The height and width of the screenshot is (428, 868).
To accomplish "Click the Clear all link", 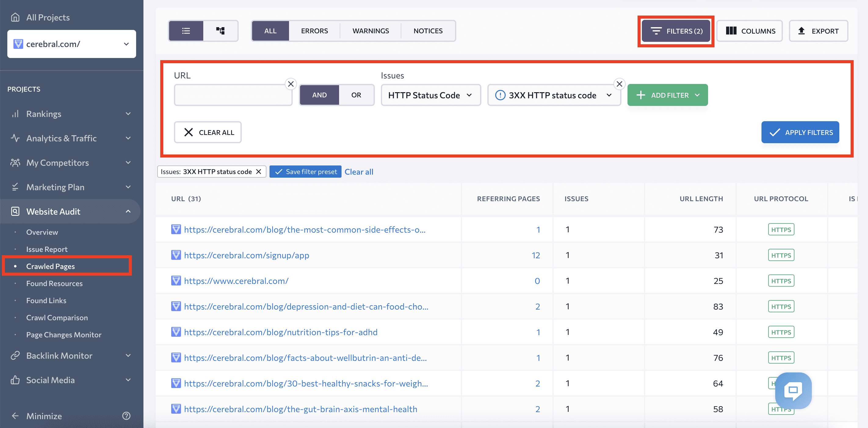I will point(359,172).
